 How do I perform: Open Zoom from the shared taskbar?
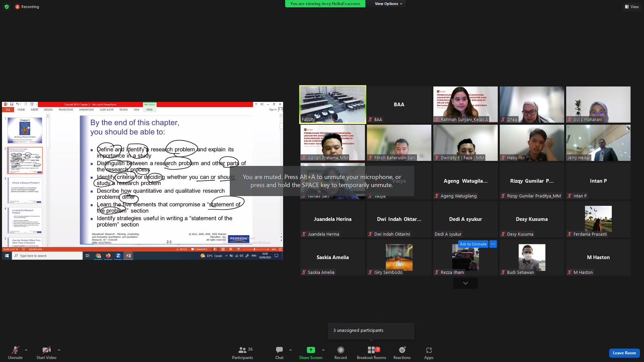point(118,256)
